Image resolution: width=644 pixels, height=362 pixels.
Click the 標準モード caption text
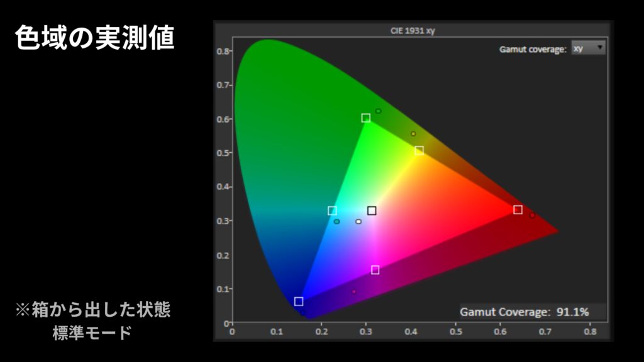(x=92, y=332)
